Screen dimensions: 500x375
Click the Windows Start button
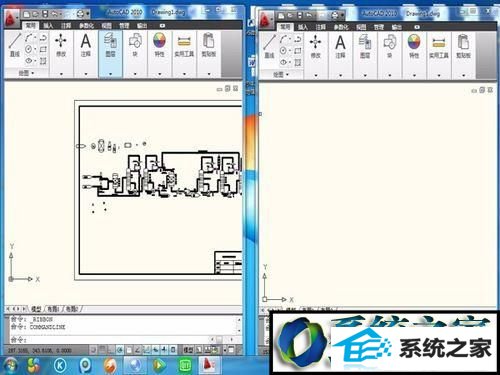[x=10, y=365]
